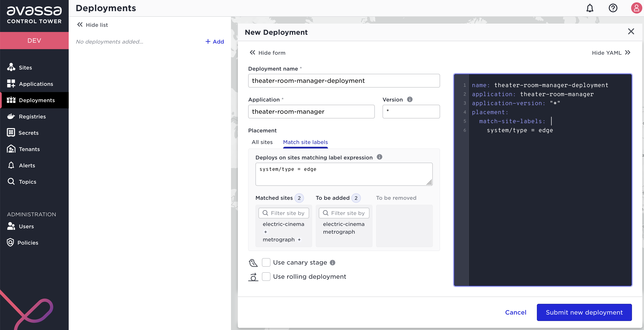Focus the Application input field
644x330 pixels.
[311, 111]
